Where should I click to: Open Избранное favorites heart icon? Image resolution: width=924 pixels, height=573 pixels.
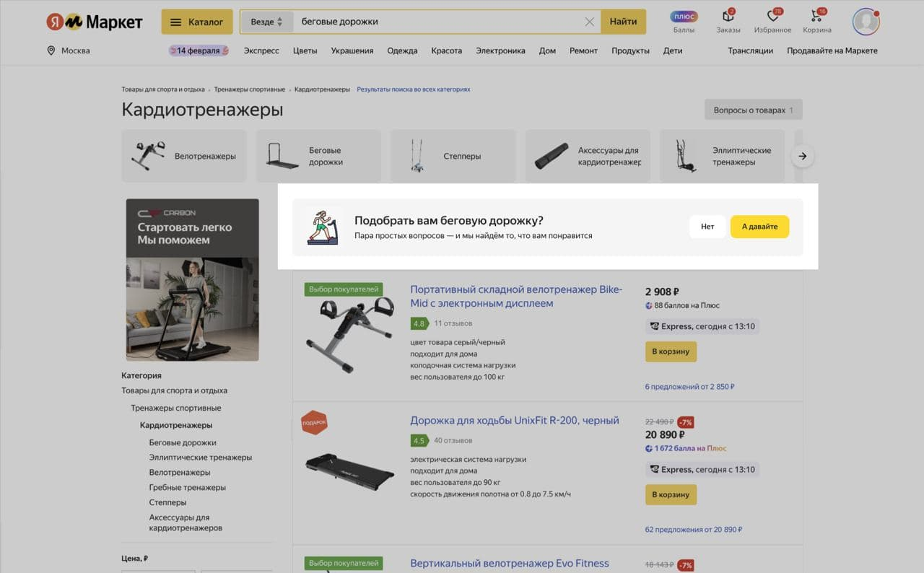pyautogui.click(x=772, y=17)
